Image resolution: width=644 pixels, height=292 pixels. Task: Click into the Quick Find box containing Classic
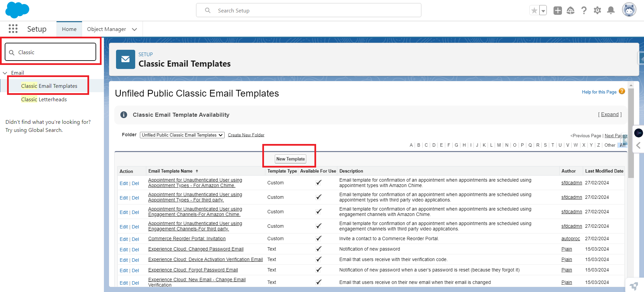(50, 52)
